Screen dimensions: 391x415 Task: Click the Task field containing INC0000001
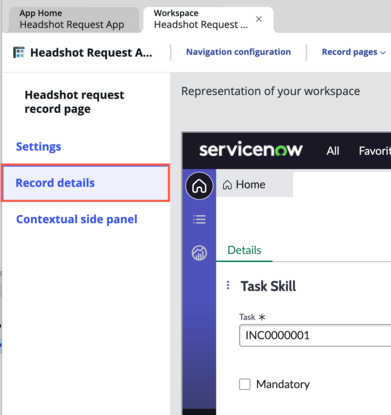click(x=315, y=335)
